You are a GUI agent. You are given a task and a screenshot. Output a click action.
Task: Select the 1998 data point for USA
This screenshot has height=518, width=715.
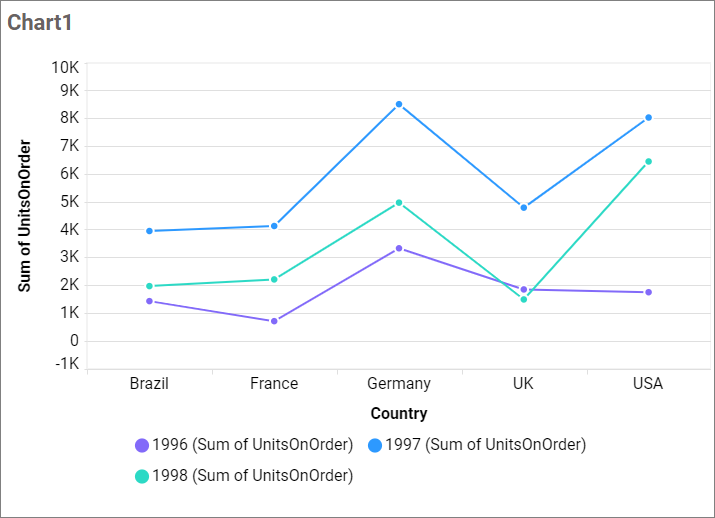[x=649, y=161]
